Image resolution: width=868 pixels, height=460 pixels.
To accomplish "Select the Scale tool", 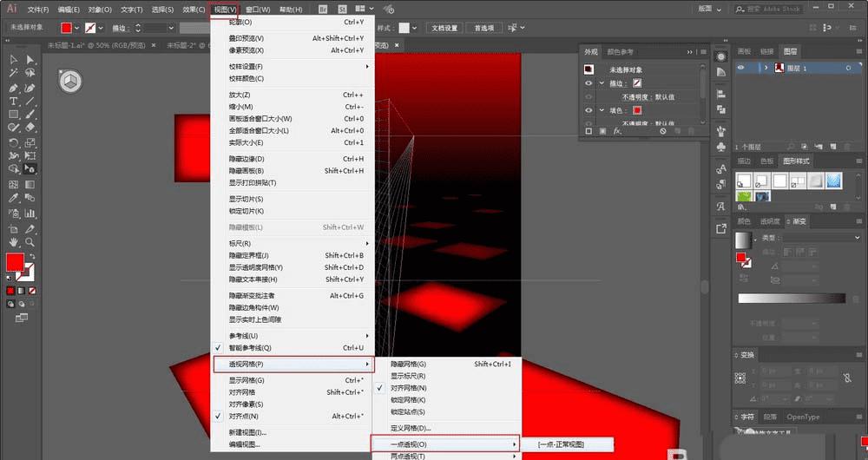I will click(30, 143).
